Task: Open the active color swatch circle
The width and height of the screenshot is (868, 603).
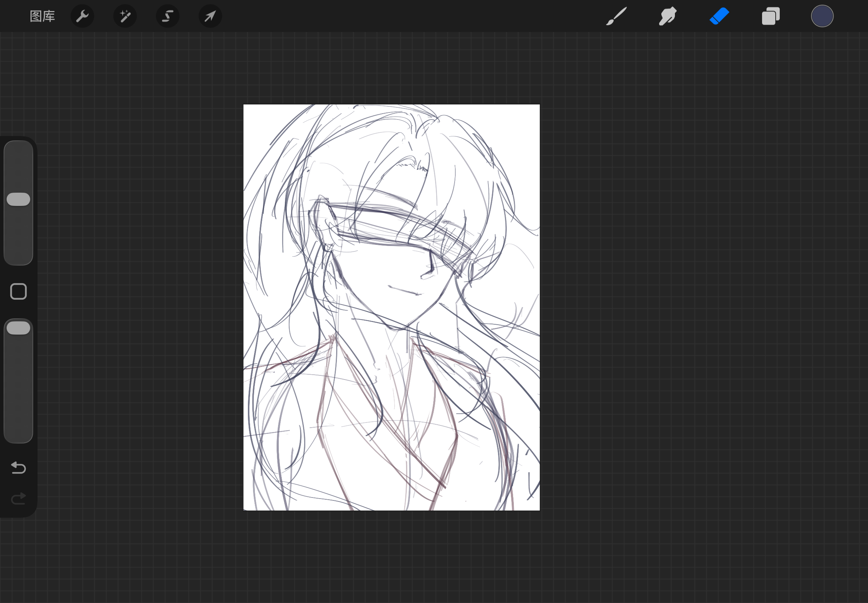Action: click(822, 16)
